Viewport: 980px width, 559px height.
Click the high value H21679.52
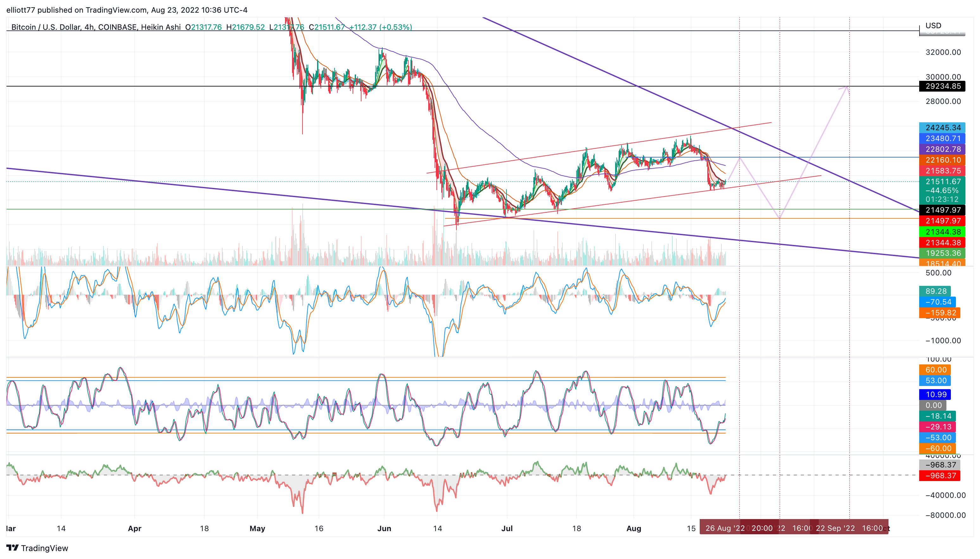[x=245, y=27]
